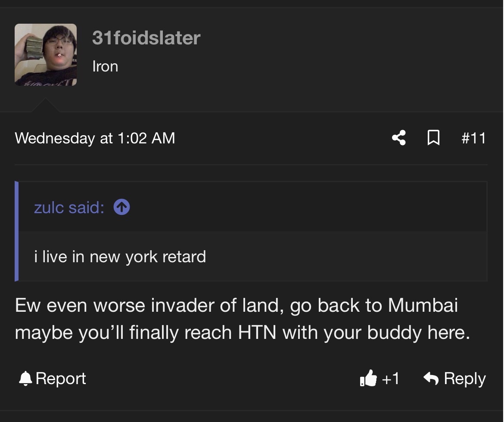This screenshot has height=422, width=504.
Task: Click the post body text about Mumbai
Action: (x=243, y=319)
